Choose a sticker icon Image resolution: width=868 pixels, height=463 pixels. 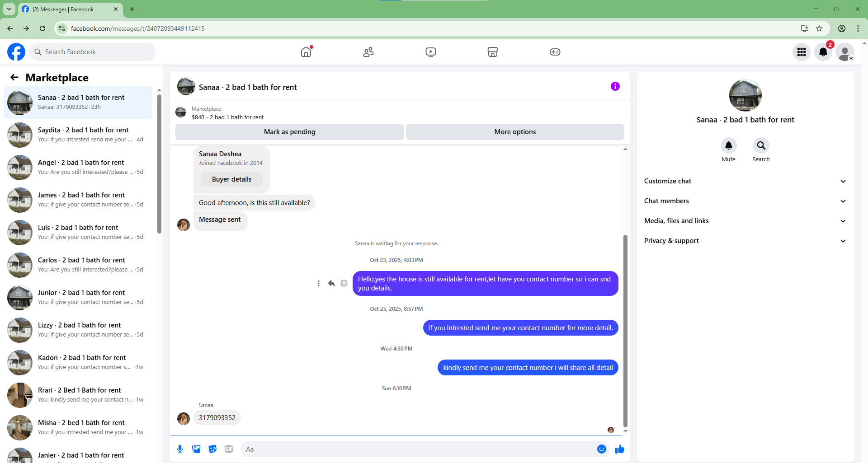(x=212, y=449)
